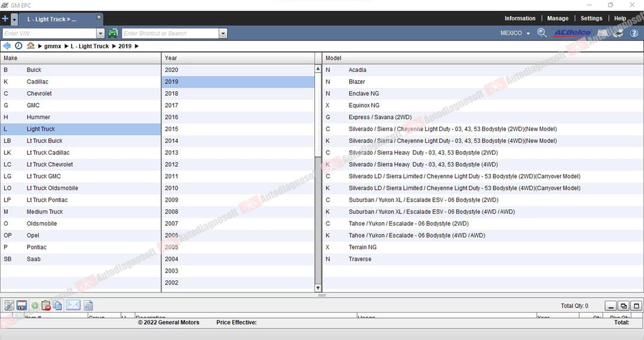Select Medium Truck make

click(x=80, y=211)
